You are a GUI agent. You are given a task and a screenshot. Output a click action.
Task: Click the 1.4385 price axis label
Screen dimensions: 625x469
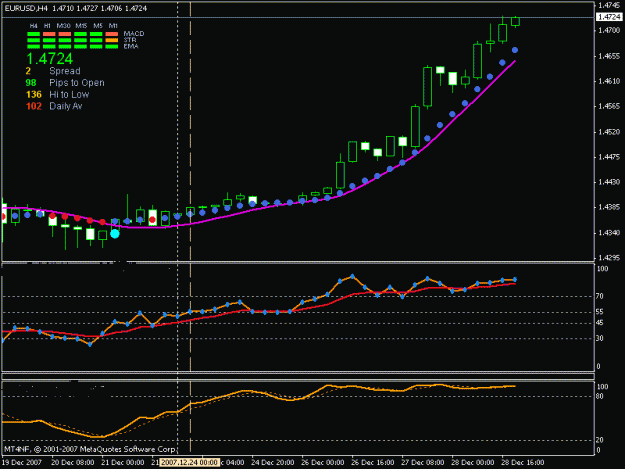point(609,207)
